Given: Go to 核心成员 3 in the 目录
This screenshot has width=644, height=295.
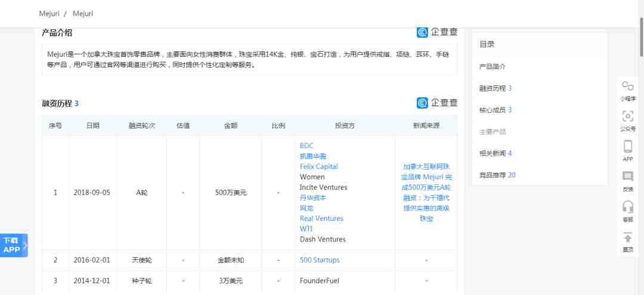Looking at the screenshot, I should pyautogui.click(x=496, y=110).
